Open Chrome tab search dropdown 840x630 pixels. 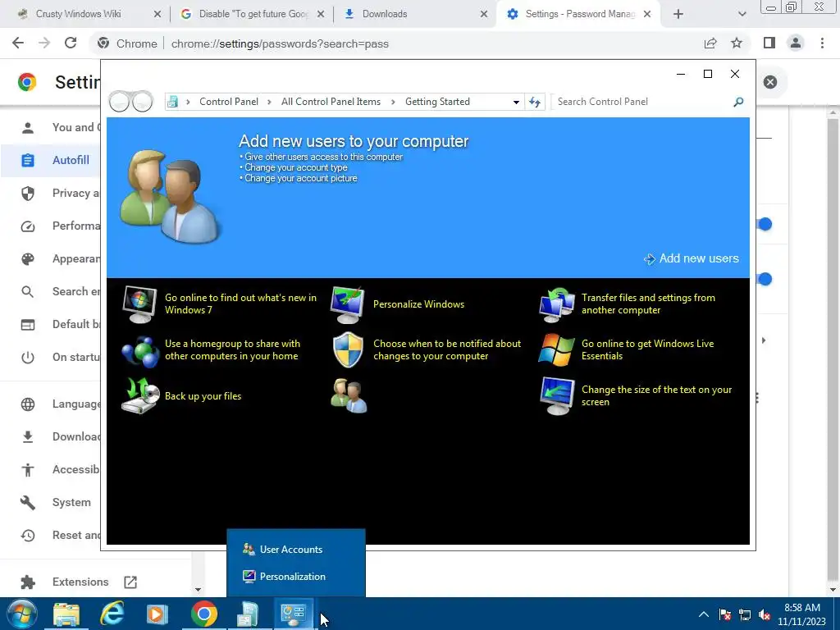point(742,14)
